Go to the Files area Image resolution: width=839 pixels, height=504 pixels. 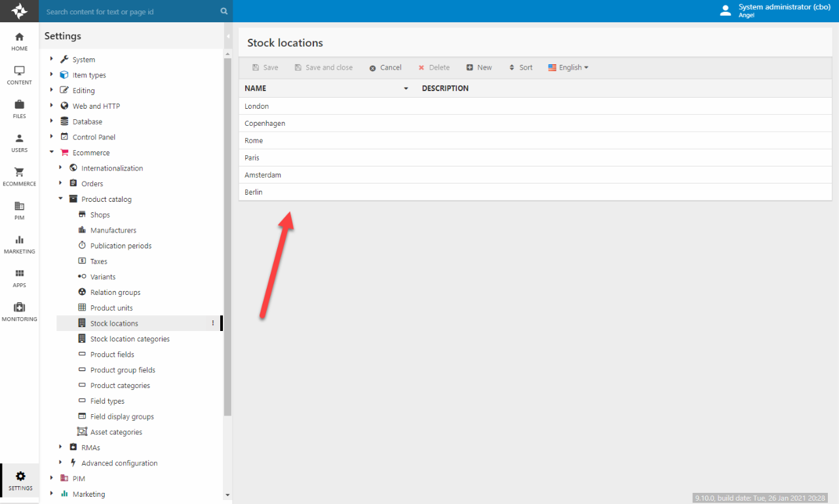[x=19, y=109]
